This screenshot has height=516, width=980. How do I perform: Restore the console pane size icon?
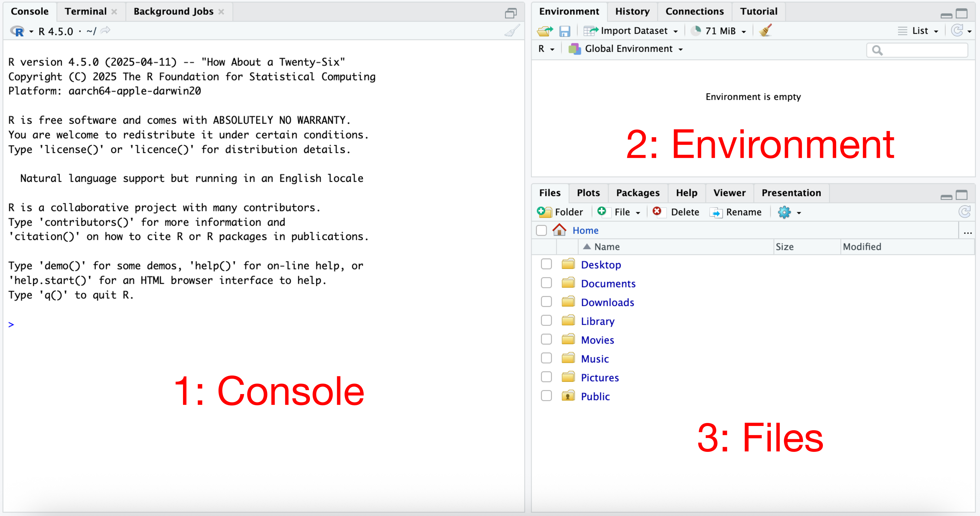click(510, 14)
